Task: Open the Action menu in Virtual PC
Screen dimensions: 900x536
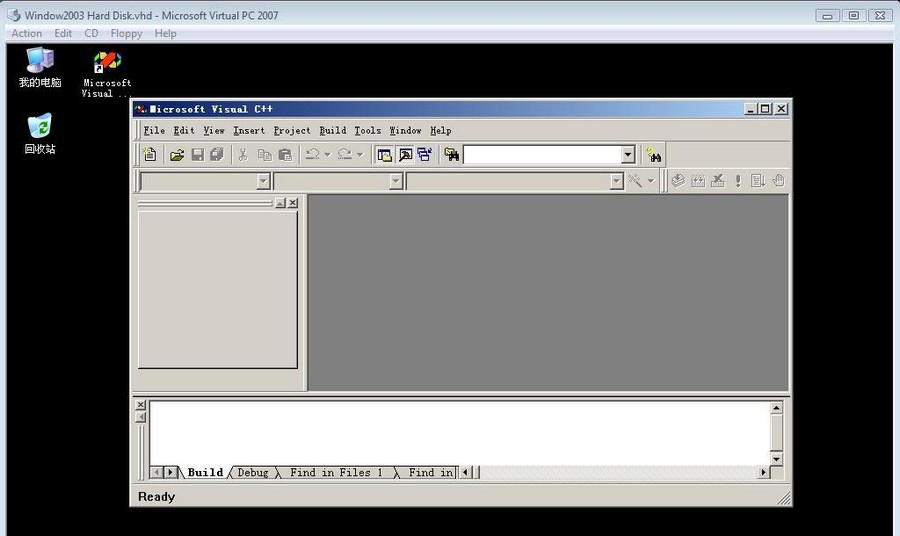Action: 26,33
